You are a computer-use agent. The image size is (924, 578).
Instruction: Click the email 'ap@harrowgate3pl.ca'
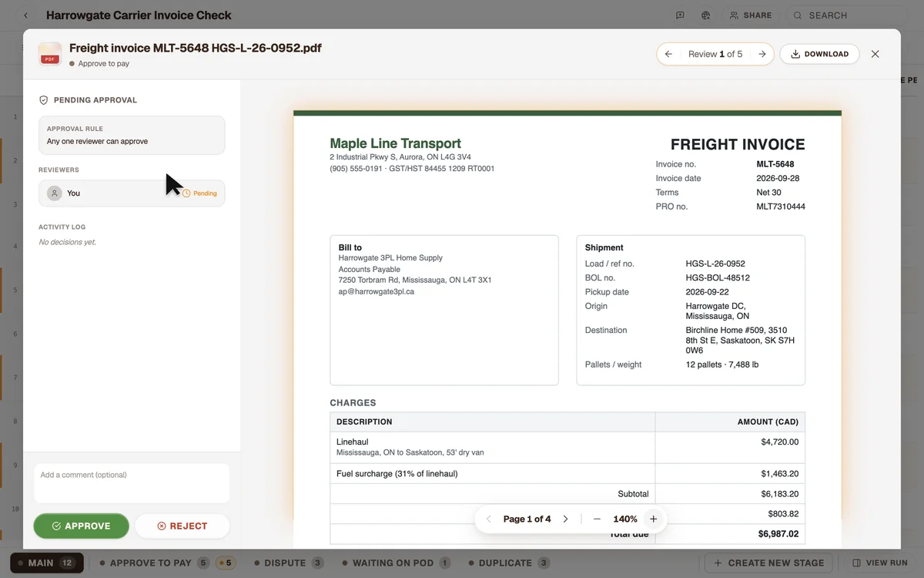377,292
